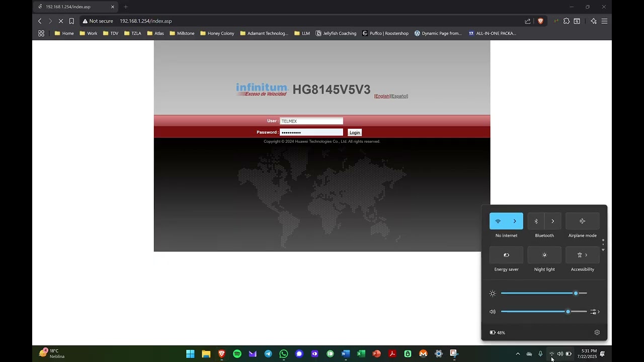644x362 pixels.
Task: Adjust the volume slider
Action: point(544,312)
